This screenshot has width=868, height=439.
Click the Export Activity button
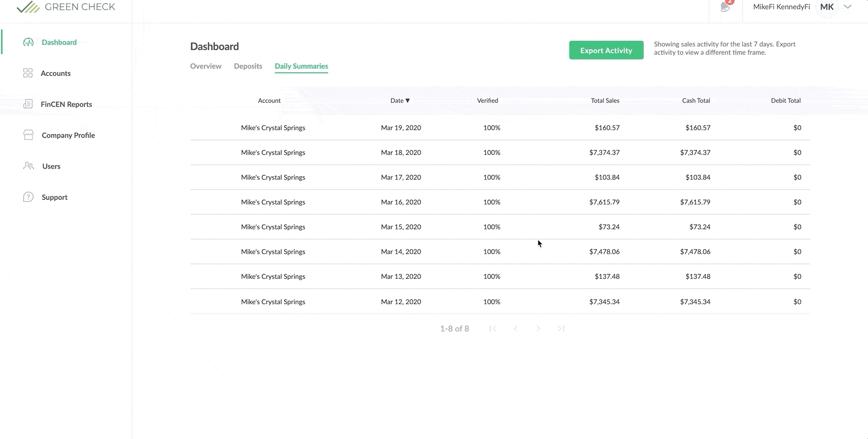(x=606, y=51)
